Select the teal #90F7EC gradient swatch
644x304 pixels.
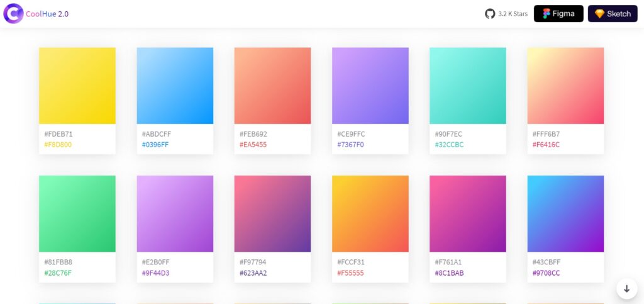coord(468,86)
